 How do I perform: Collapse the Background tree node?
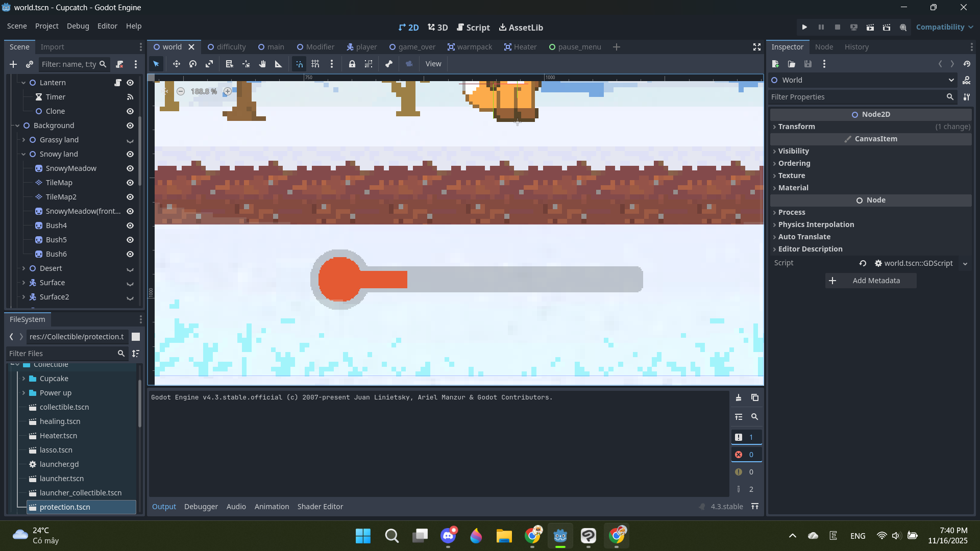17,126
